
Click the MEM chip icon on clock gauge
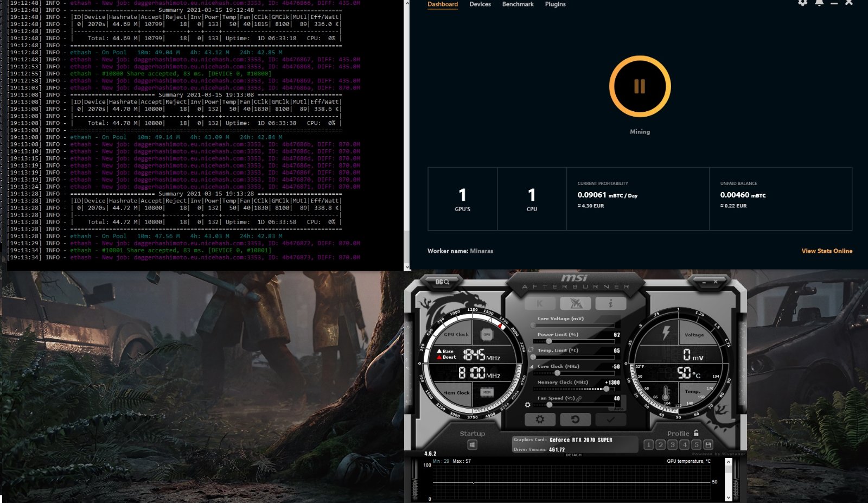487,392
